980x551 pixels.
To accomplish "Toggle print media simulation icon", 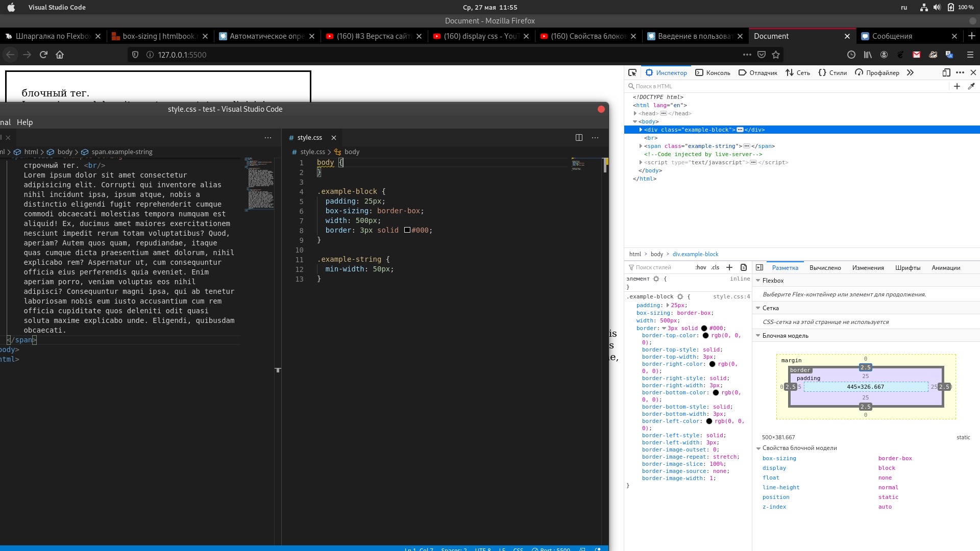I will [x=744, y=267].
